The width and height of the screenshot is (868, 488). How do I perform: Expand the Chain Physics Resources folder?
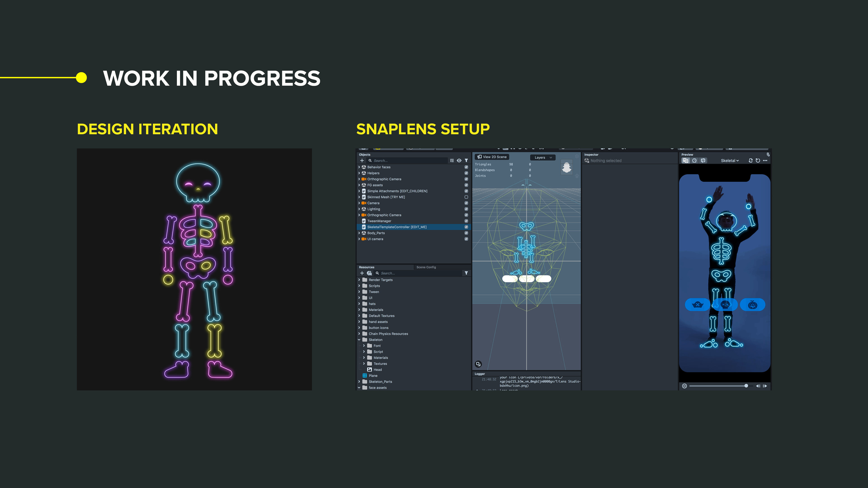click(359, 334)
